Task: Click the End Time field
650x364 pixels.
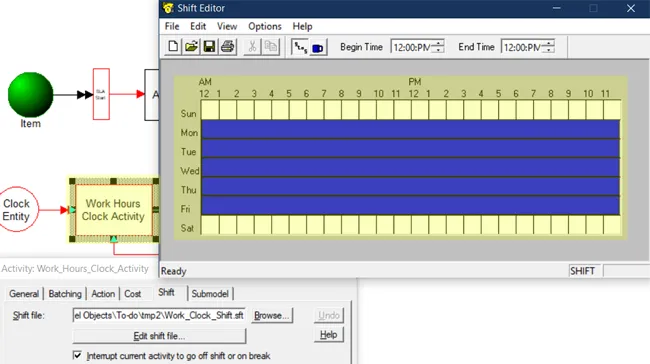Action: coord(522,47)
